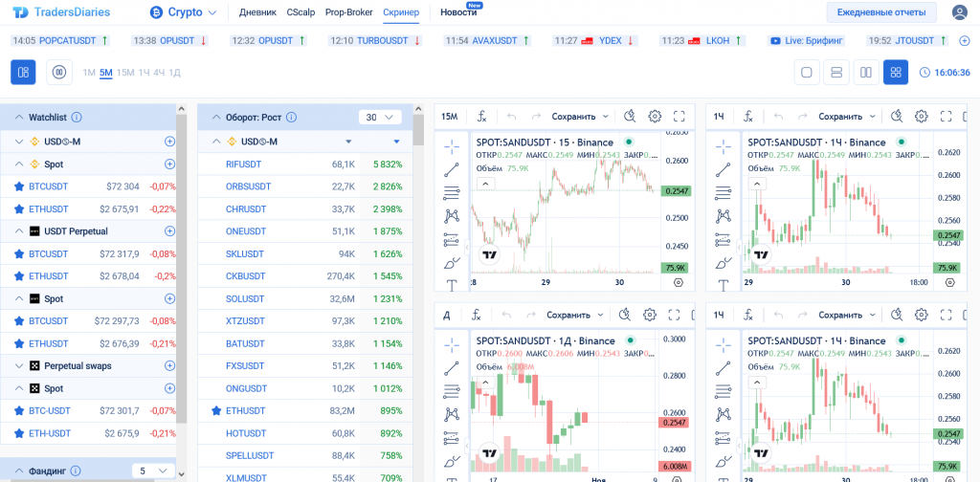Open the Сохранить dropdown arrow in the 15M chart

(x=605, y=116)
